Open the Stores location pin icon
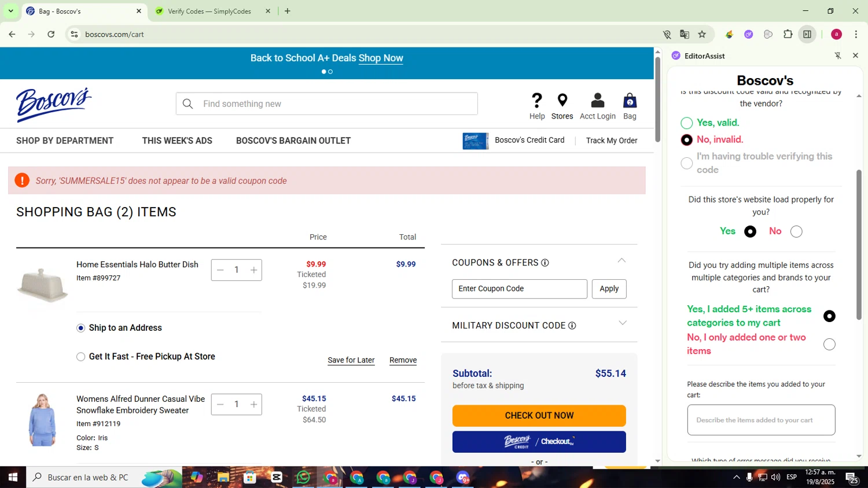The width and height of the screenshot is (868, 488). click(562, 101)
